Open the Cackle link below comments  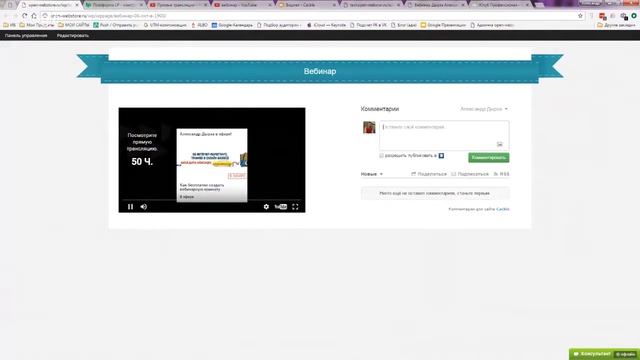tap(503, 209)
